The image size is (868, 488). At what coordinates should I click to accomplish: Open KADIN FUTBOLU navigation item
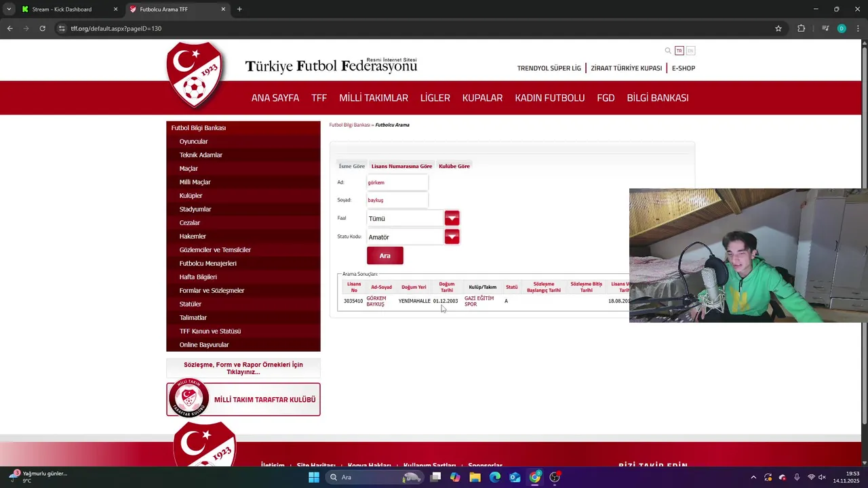pyautogui.click(x=550, y=98)
